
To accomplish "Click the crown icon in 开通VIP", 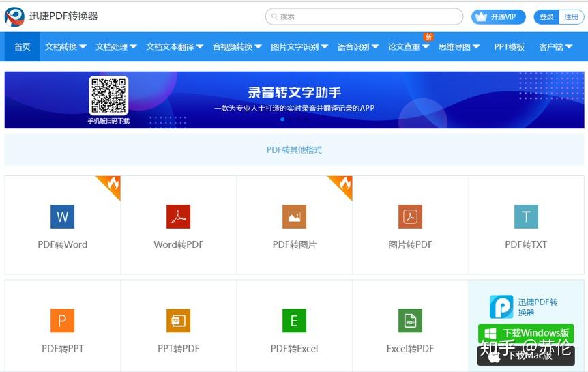I will click(481, 17).
